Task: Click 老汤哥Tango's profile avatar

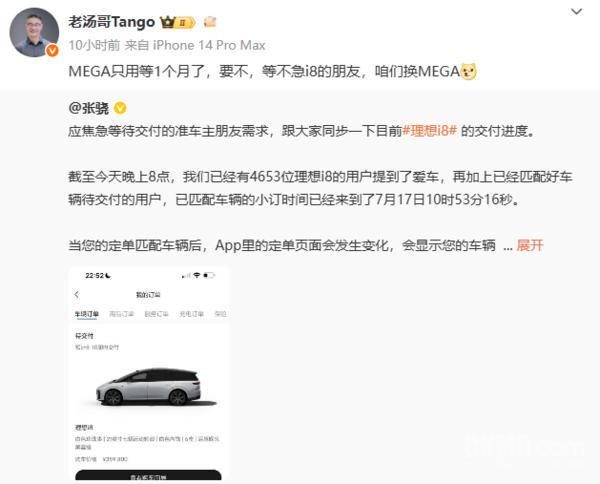Action: coord(34,33)
